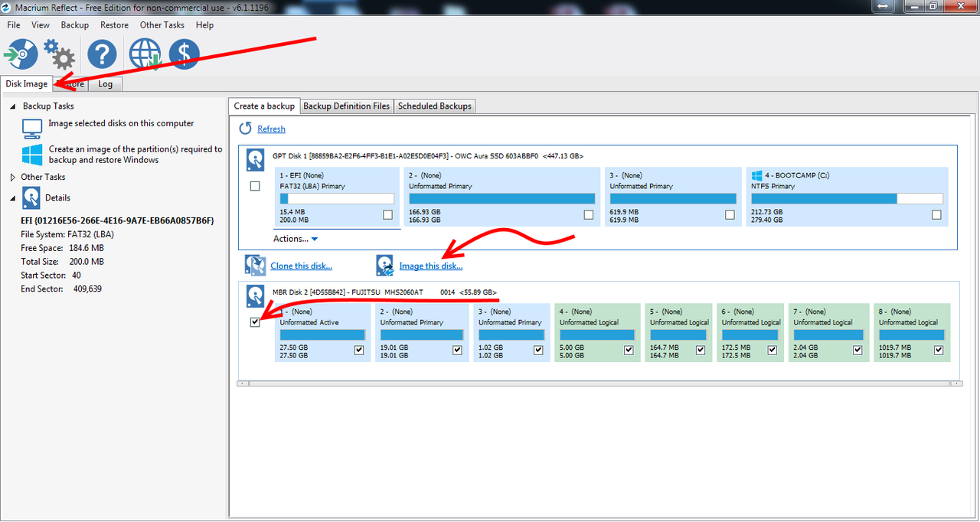Click the backup disc toolbar icon
The height and width of the screenshot is (522, 980).
click(x=21, y=54)
